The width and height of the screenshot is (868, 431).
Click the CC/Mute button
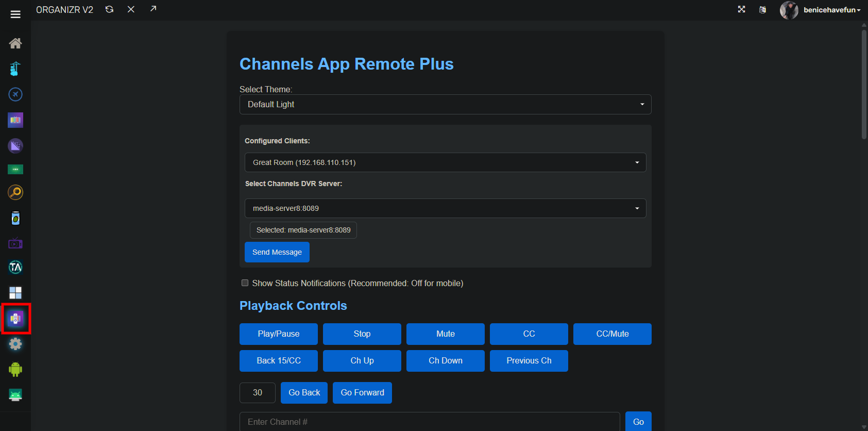[612, 334]
